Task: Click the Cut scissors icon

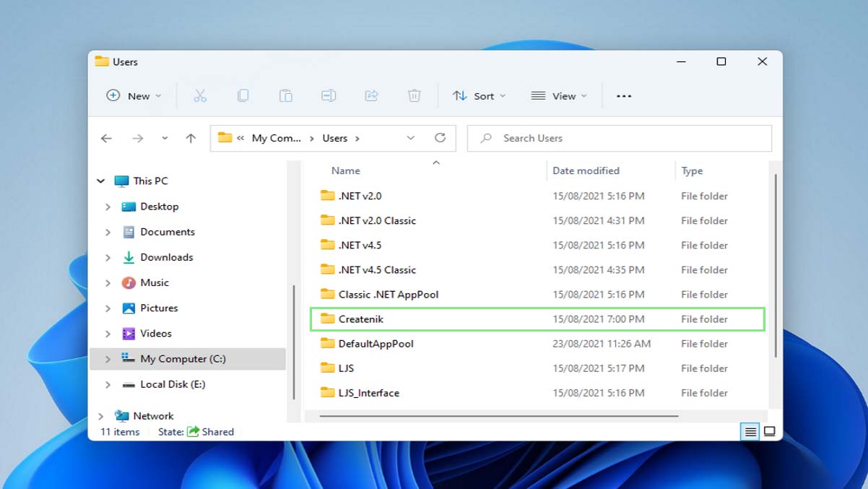Action: click(200, 95)
